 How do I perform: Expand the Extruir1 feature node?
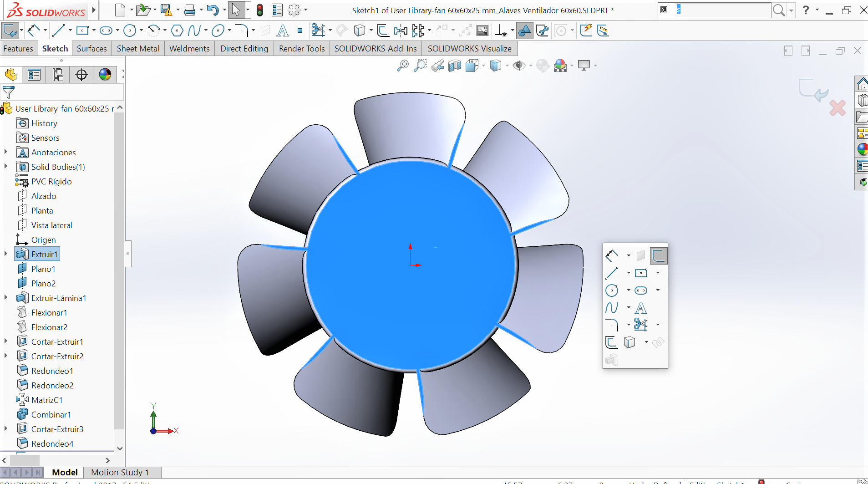coord(6,254)
